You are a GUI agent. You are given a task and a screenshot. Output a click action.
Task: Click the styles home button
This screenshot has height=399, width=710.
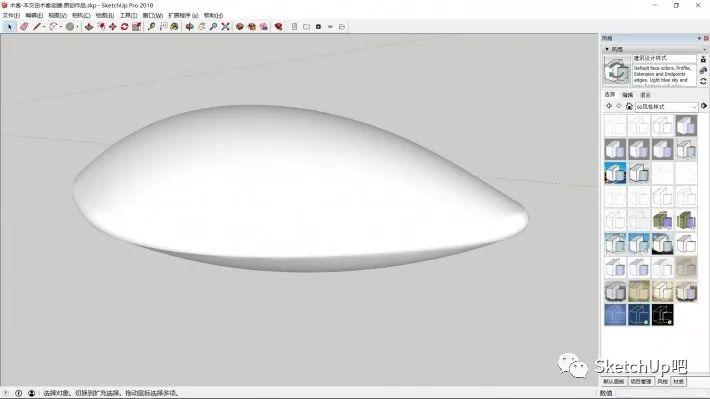pos(629,106)
